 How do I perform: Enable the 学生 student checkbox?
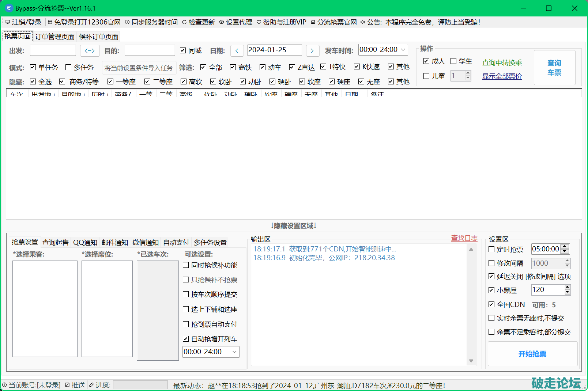coord(453,61)
